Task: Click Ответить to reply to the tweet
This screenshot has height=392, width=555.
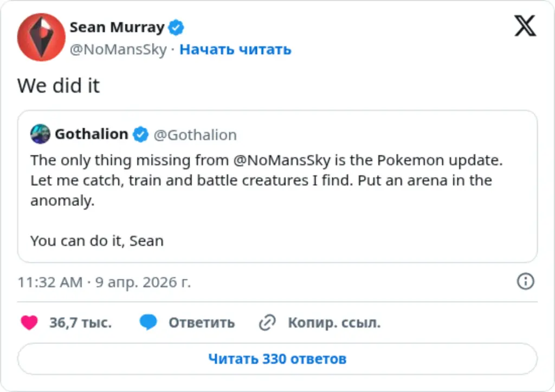Action: (202, 322)
